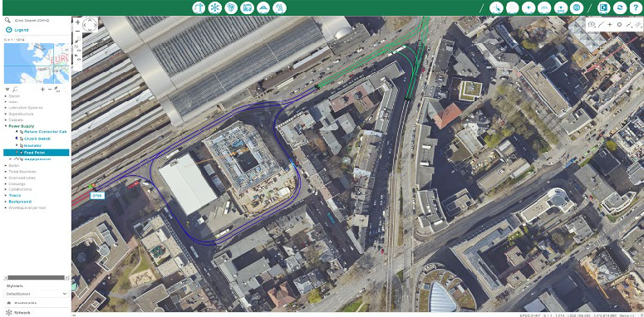Click the map zoom in plus button
This screenshot has width=644, height=317.
point(77,22)
